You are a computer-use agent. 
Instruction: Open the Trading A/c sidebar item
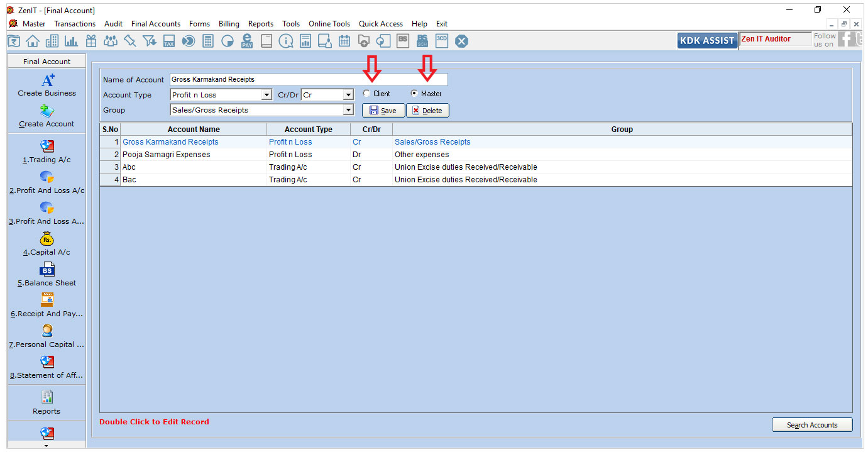tap(47, 152)
